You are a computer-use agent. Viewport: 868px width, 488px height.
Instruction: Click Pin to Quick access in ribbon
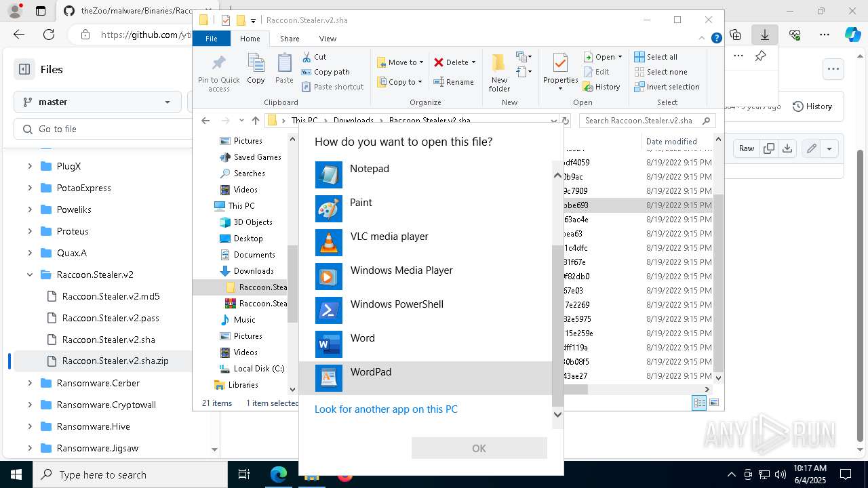pos(218,73)
